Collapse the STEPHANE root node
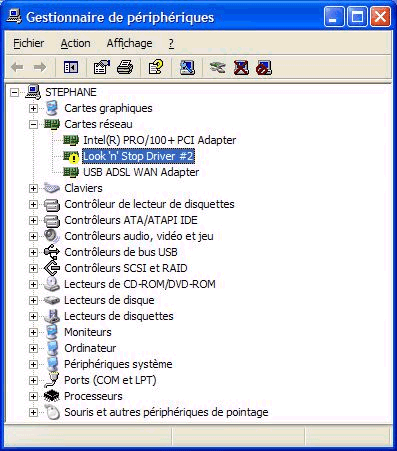 click(14, 92)
